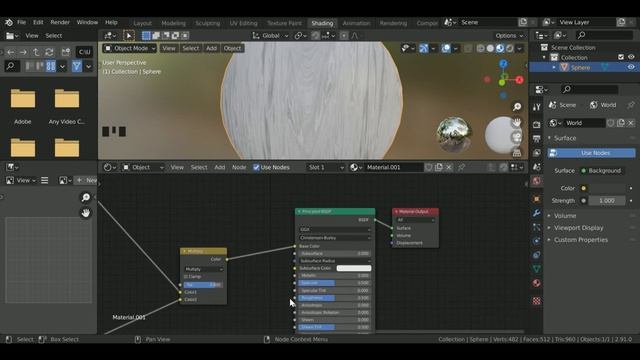The image size is (640, 360).
Task: Toggle pin in properties editor header
Action: point(631,105)
